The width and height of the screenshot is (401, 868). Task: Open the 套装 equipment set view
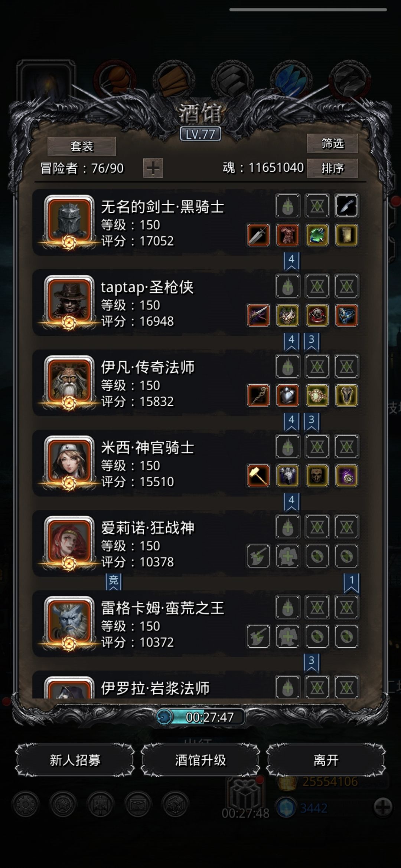tap(82, 146)
